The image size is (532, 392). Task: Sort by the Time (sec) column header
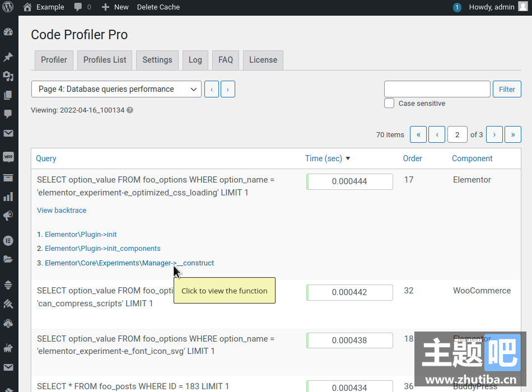tap(323, 158)
